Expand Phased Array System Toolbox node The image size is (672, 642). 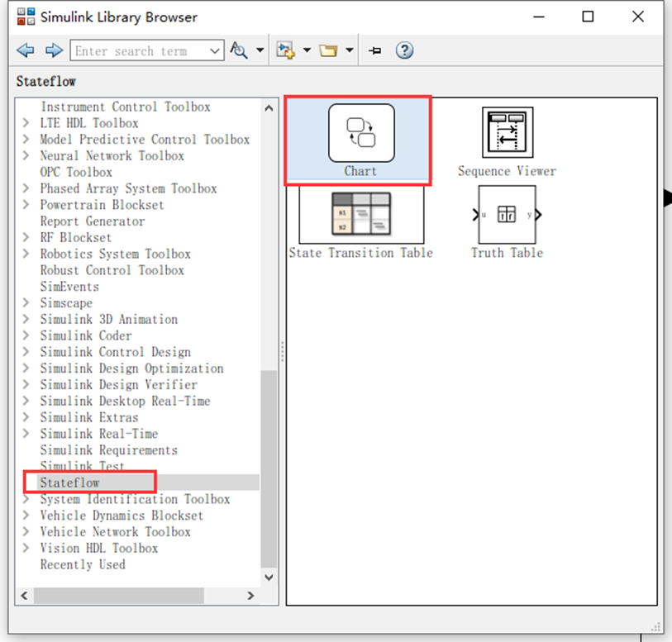pyautogui.click(x=26, y=188)
